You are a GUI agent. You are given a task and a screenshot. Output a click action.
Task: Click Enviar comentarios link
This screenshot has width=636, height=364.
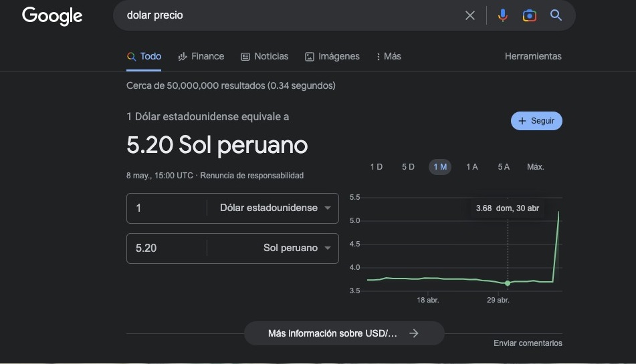click(x=528, y=343)
